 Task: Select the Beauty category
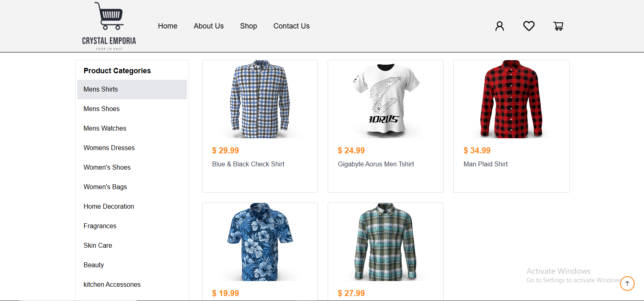pos(132,265)
